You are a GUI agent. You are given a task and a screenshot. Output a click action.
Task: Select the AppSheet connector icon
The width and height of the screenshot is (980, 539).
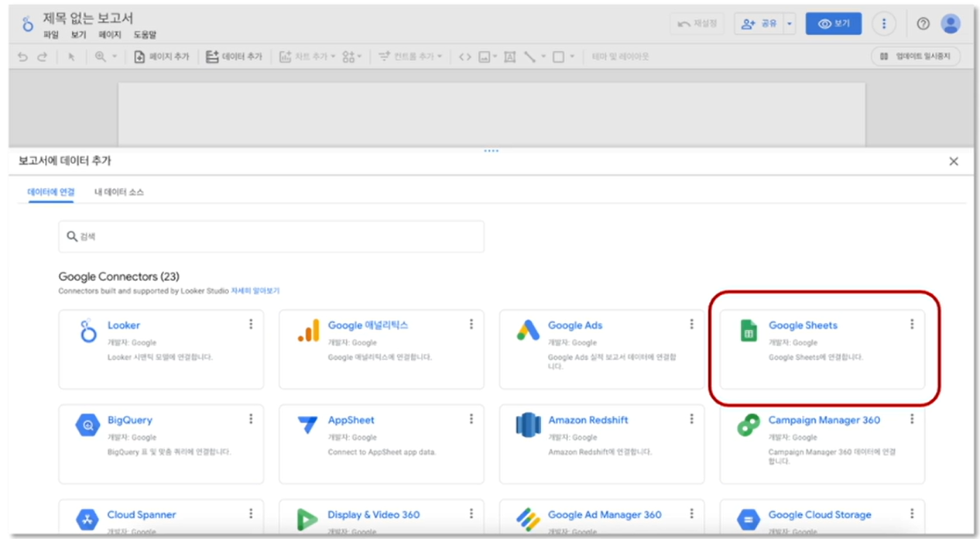point(308,425)
